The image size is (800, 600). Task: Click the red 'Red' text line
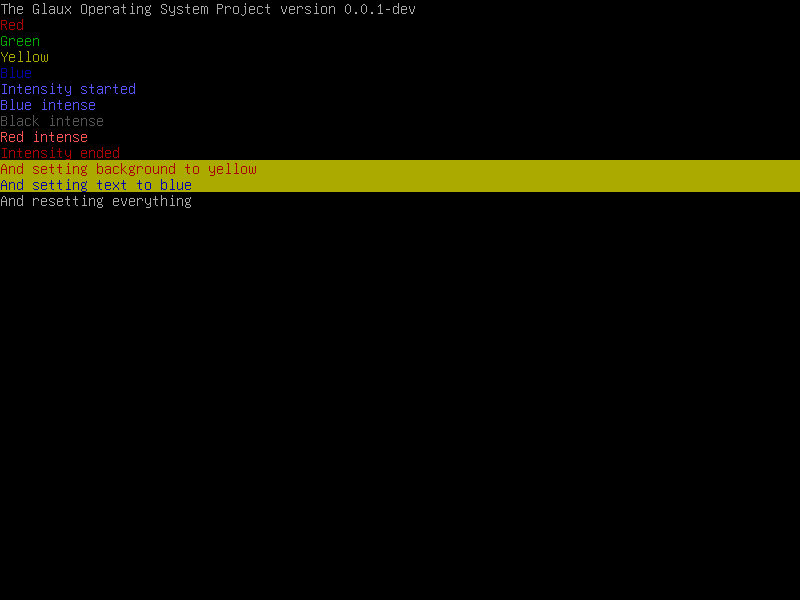(12, 25)
